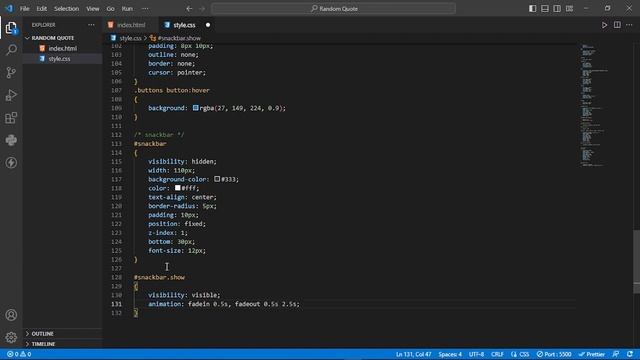640x360 pixels.
Task: Switch to the index.html tab
Action: coord(130,25)
